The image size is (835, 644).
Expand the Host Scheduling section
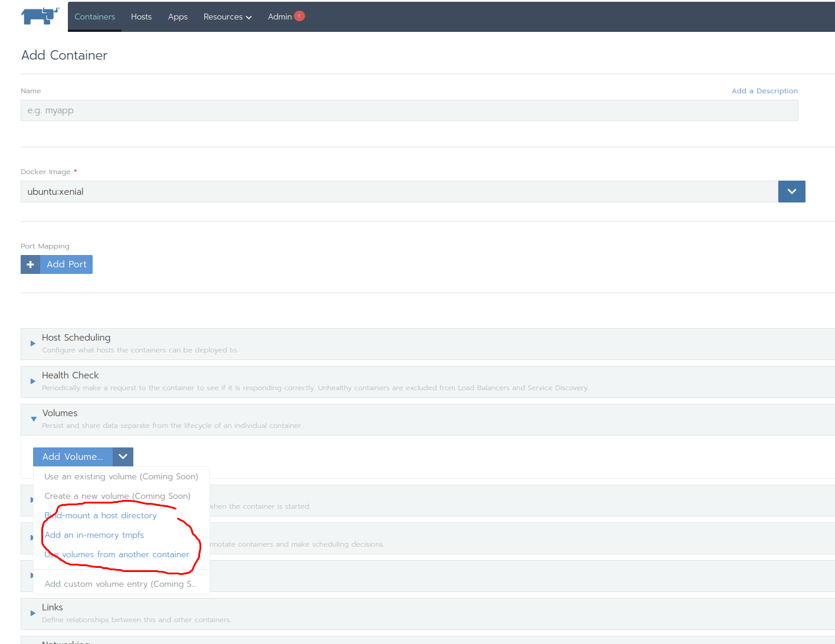(x=76, y=337)
